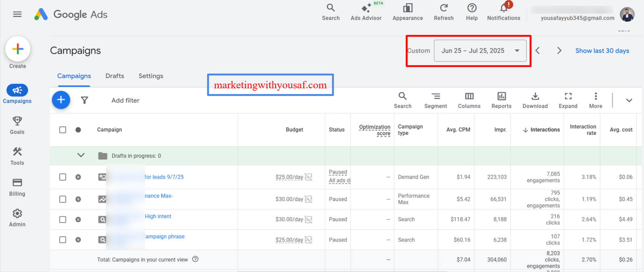
Task: Switch to the Drafts tab
Action: point(115,76)
